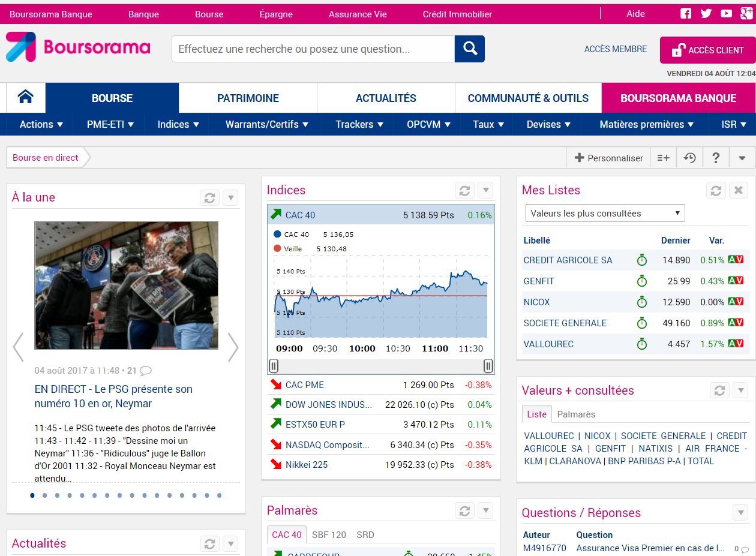Click Bourse en direct breadcrumb

(46, 158)
